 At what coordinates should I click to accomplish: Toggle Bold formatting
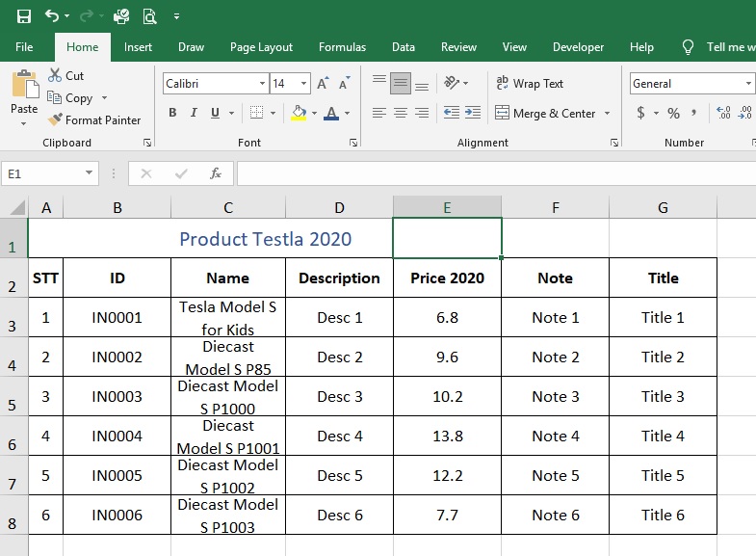click(x=172, y=113)
